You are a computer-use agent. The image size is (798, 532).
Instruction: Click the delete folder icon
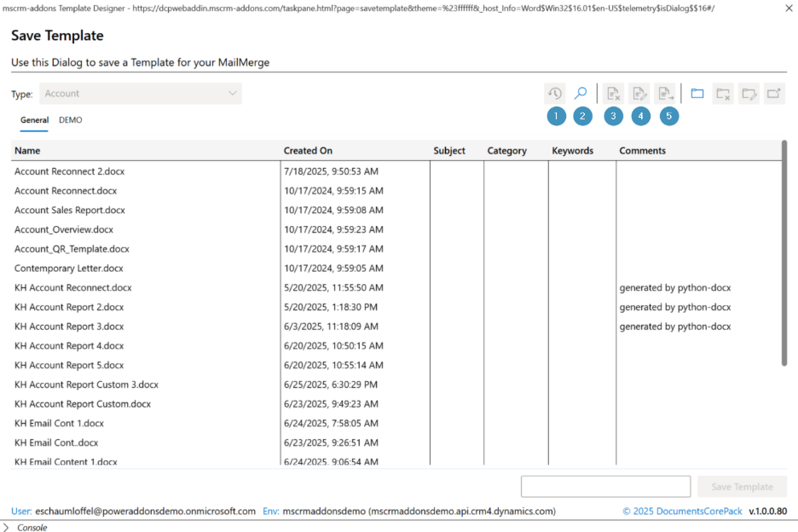click(723, 94)
